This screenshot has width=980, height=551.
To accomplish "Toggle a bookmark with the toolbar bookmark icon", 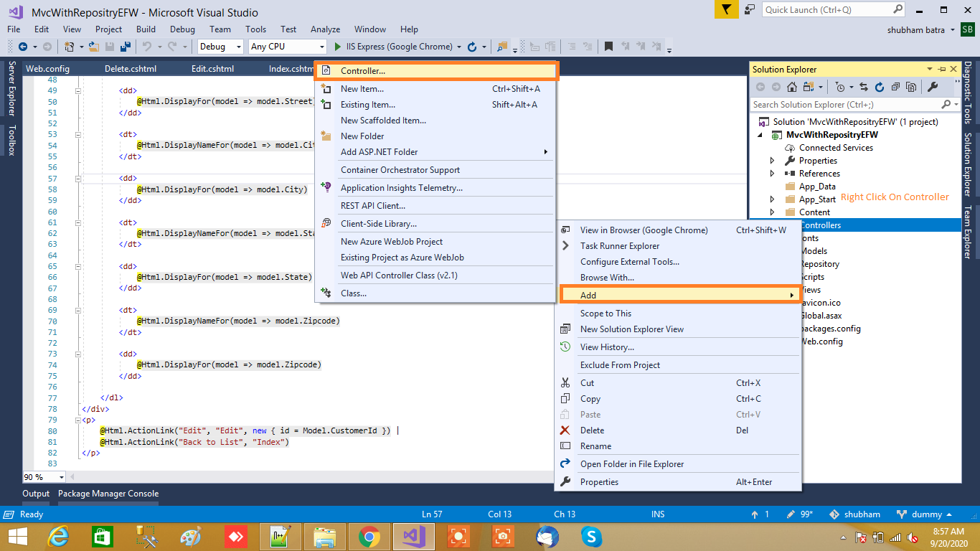I will (x=608, y=47).
